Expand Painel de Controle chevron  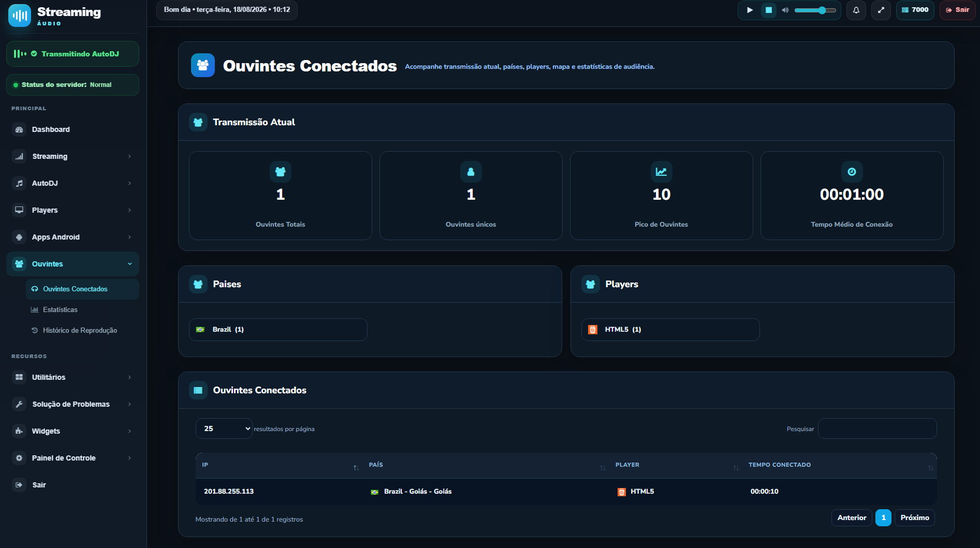point(129,458)
